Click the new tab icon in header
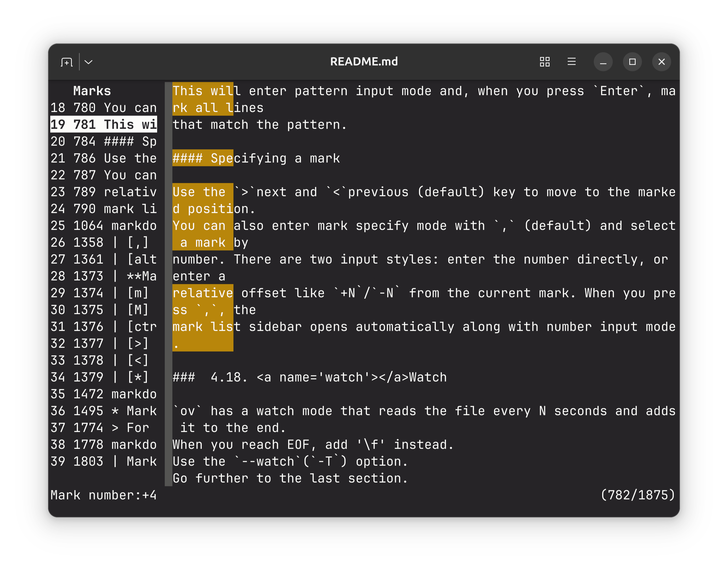The height and width of the screenshot is (570, 728). (x=67, y=62)
